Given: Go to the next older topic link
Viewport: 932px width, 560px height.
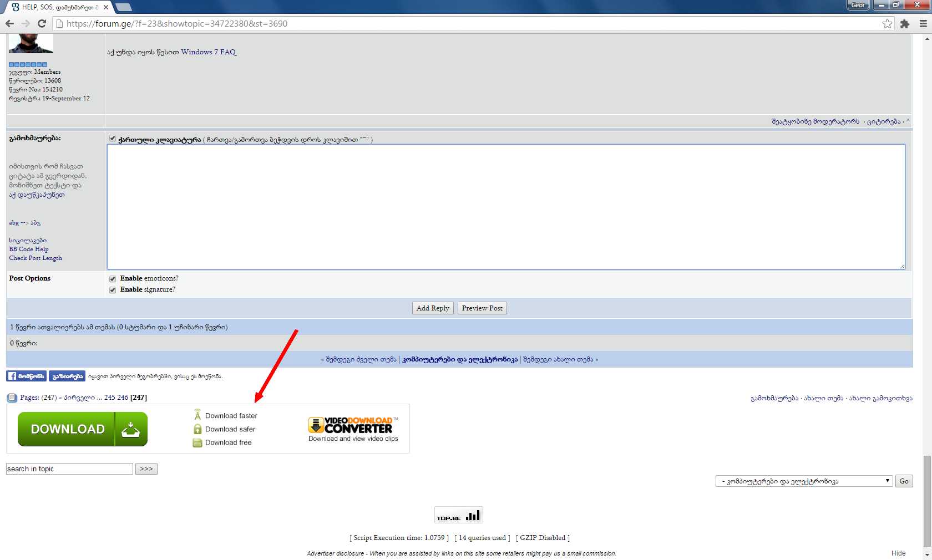Looking at the screenshot, I should point(361,359).
